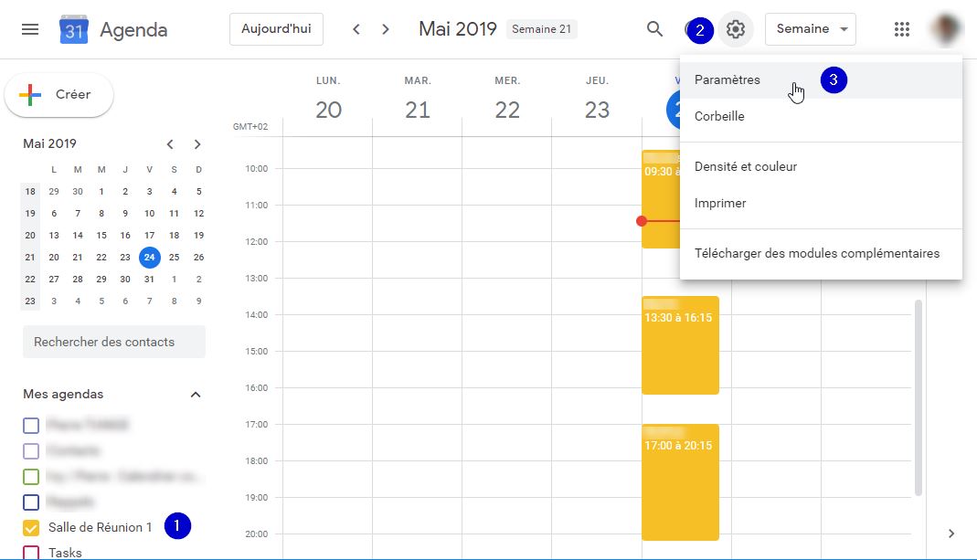Click the Aujourd'hui button
Viewport: 977px width, 560px height.
(x=276, y=29)
